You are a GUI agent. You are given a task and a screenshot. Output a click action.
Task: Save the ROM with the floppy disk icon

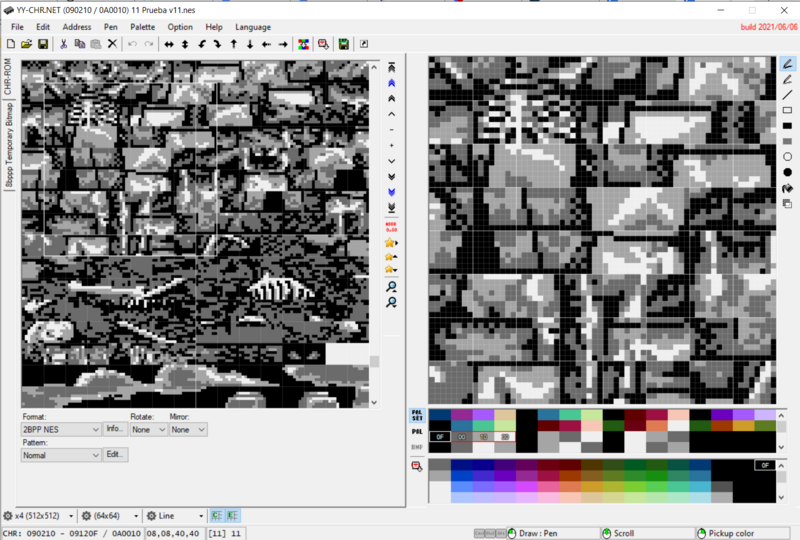(x=43, y=44)
